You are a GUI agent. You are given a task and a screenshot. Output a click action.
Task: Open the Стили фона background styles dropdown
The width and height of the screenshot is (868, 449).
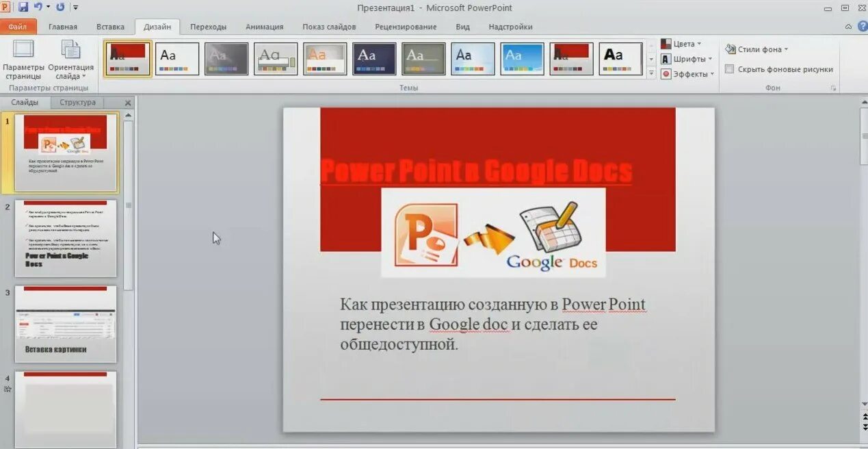coord(757,49)
